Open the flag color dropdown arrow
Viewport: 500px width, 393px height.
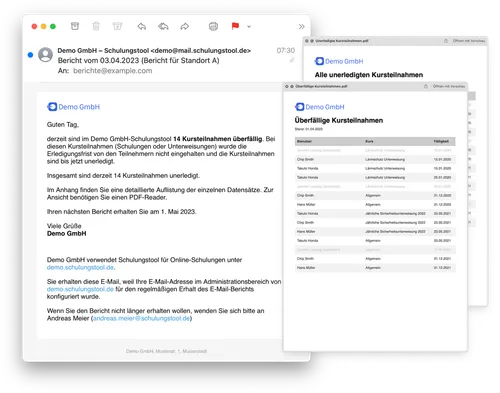tap(249, 27)
